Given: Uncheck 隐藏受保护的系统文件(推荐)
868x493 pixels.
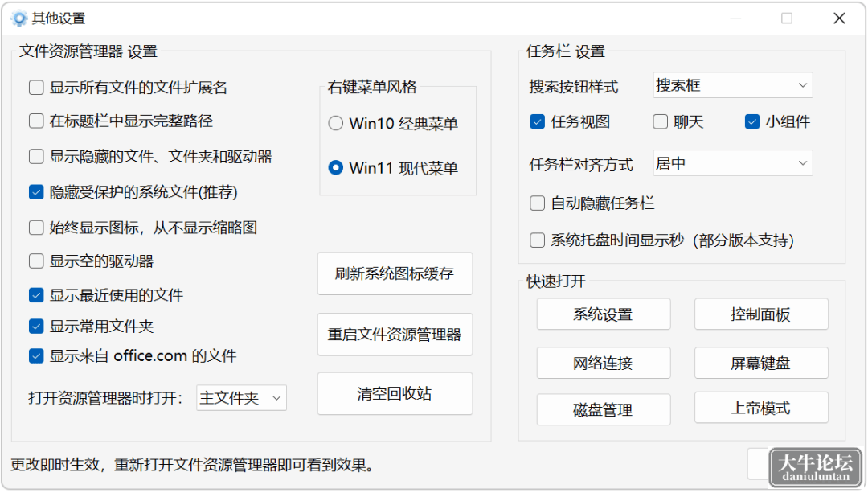Looking at the screenshot, I should (36, 192).
